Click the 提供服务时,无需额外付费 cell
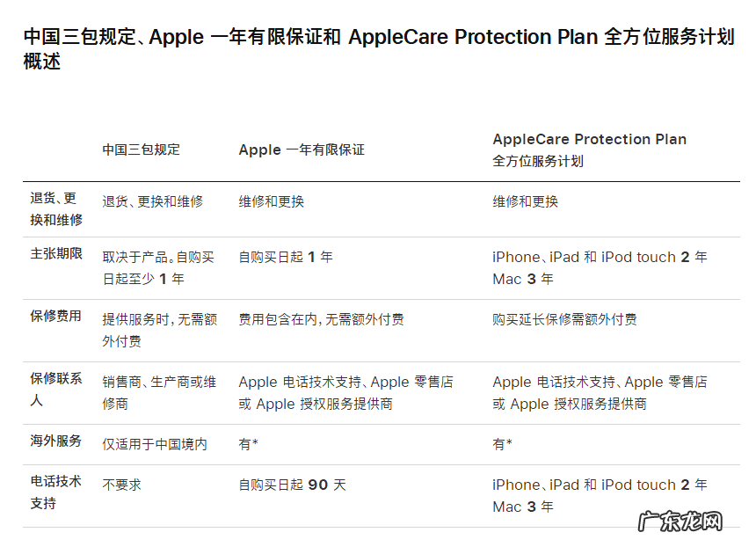756x547 pixels. click(159, 330)
